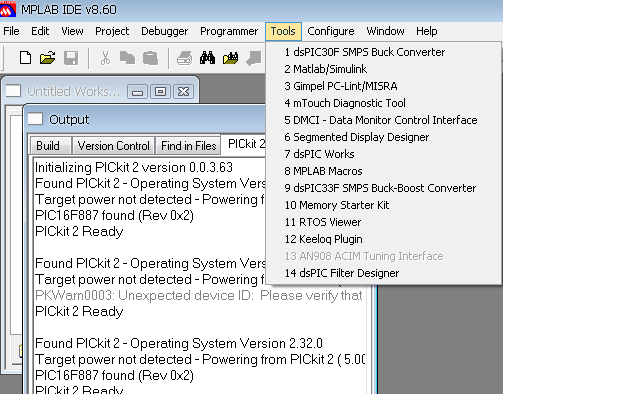Click the Paste clipboard icon

150,58
